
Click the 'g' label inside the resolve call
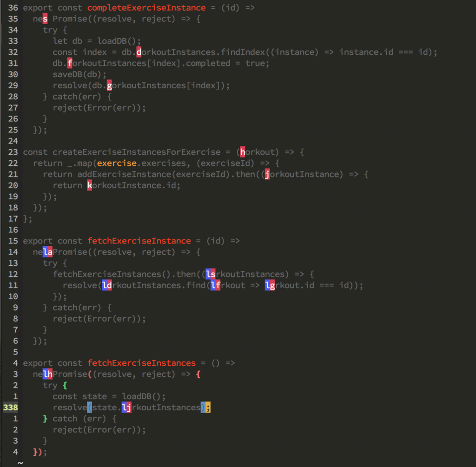(109, 86)
